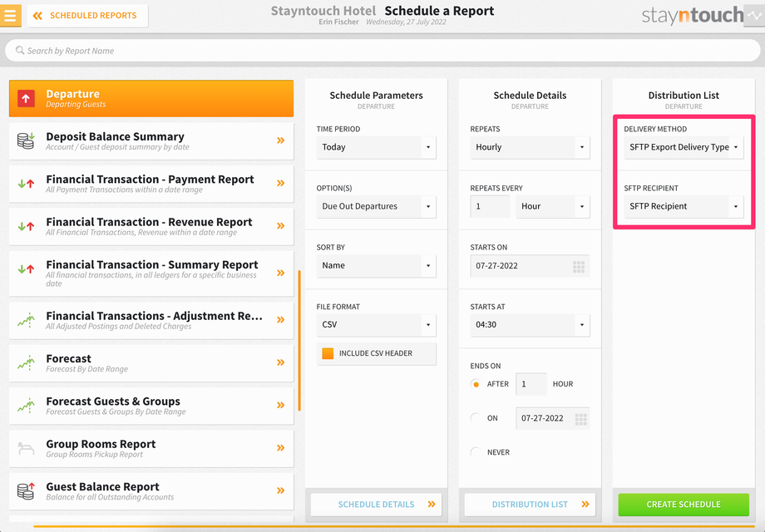Open Starts On calendar picker icon

579,267
